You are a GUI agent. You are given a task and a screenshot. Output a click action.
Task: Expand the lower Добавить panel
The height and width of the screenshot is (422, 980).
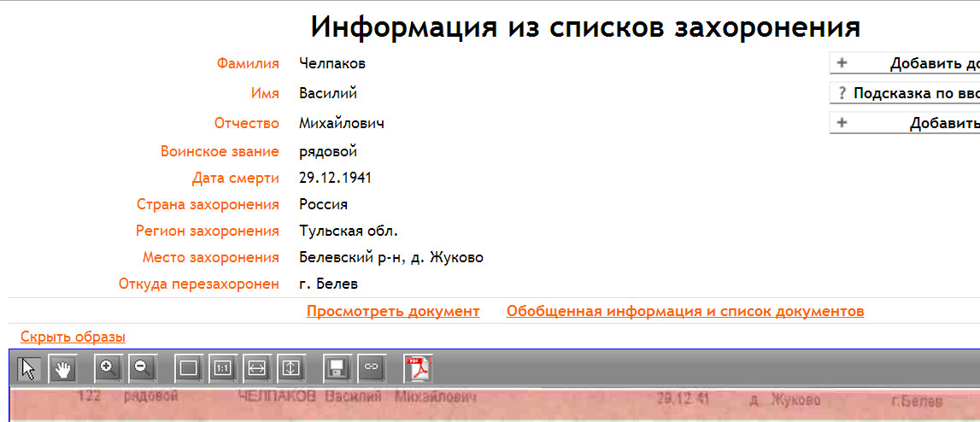point(906,123)
